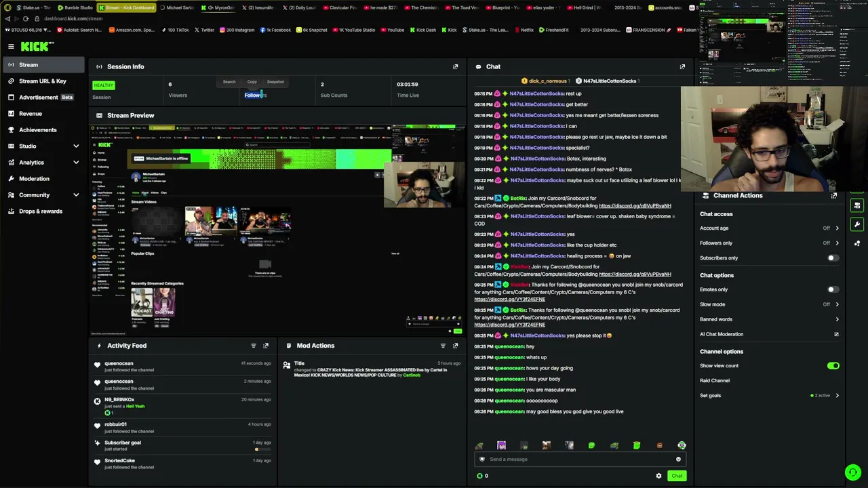Insert the purple-haired emote in chat
Viewport: 868px width, 488px height.
501,445
